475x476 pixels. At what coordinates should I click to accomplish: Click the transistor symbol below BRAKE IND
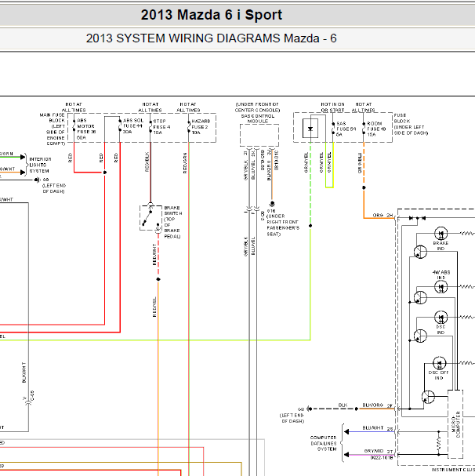click(x=420, y=252)
